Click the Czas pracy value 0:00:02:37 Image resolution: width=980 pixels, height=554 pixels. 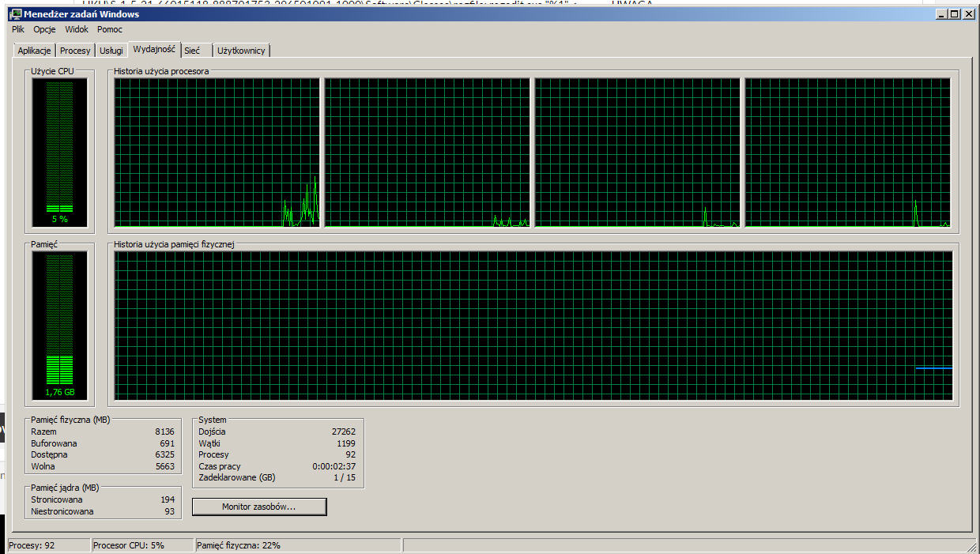pyautogui.click(x=334, y=466)
